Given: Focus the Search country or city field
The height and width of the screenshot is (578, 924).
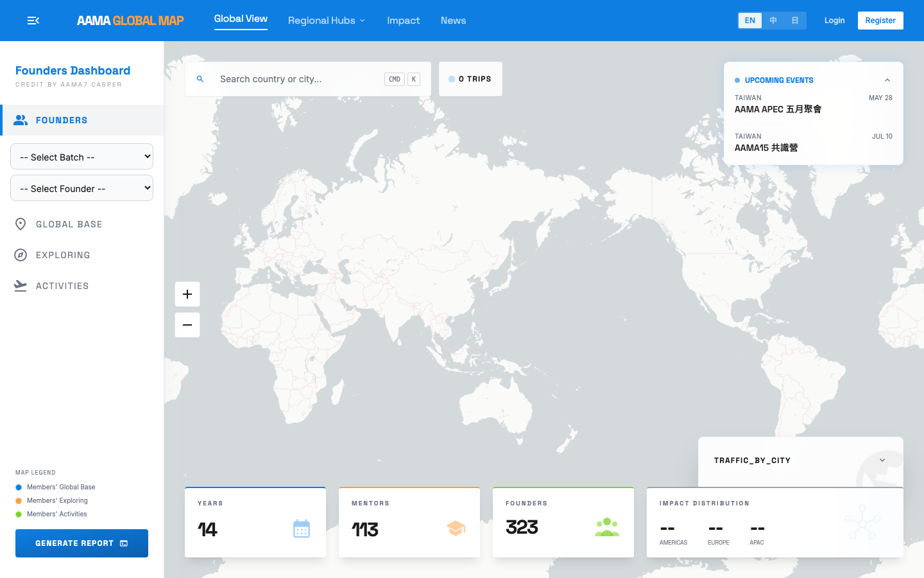Looking at the screenshot, I should (x=297, y=79).
